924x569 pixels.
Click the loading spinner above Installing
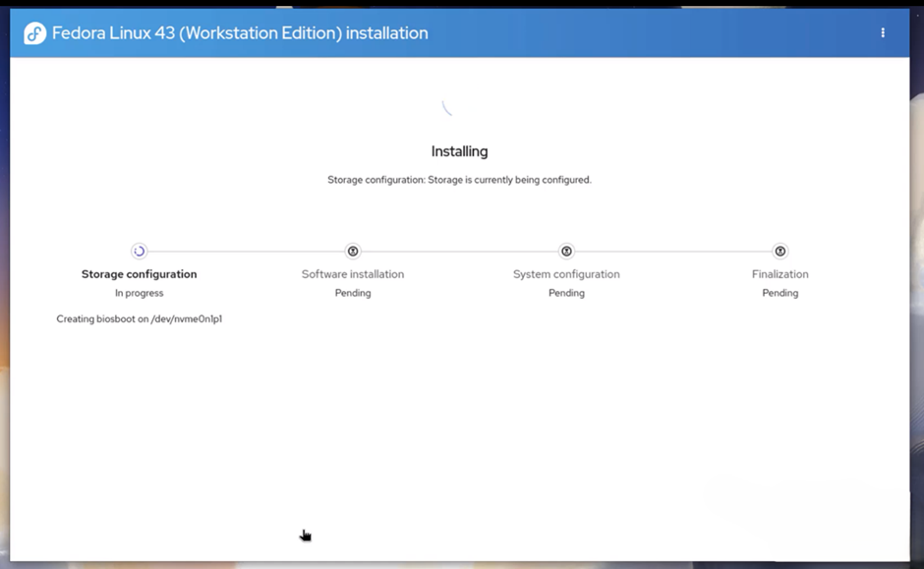point(447,108)
